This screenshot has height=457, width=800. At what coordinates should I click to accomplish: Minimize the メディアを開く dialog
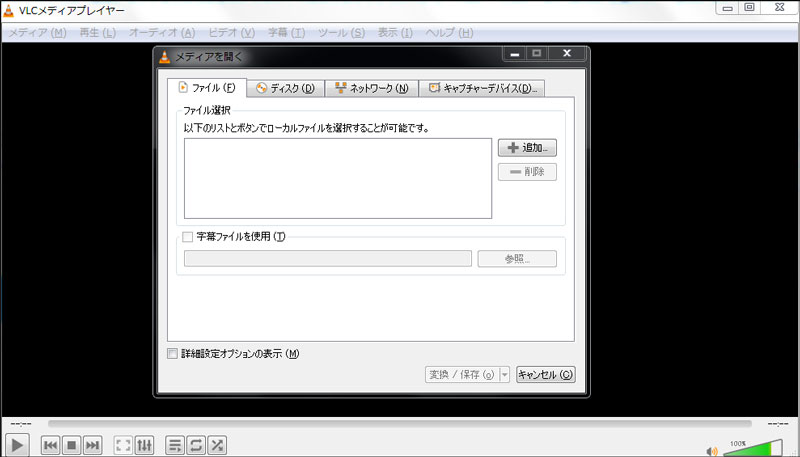point(515,53)
